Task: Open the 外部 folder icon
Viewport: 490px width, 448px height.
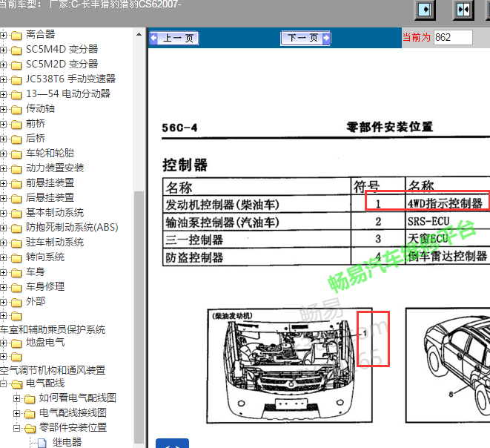Action: (16, 303)
